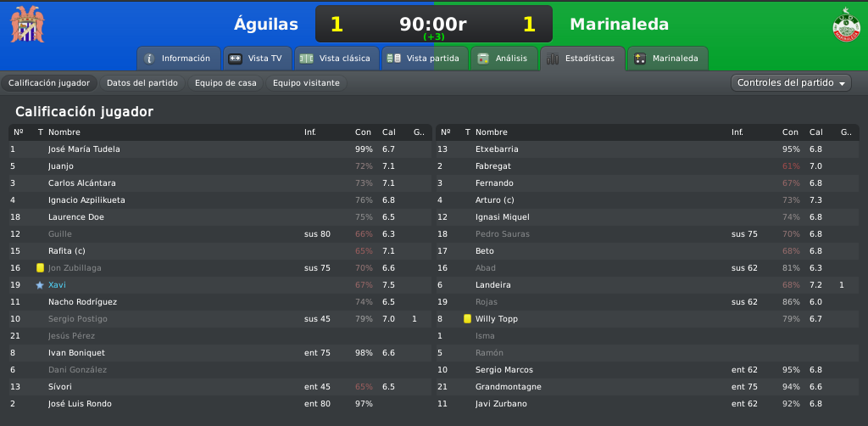Click the Información tab info icon

pos(149,59)
